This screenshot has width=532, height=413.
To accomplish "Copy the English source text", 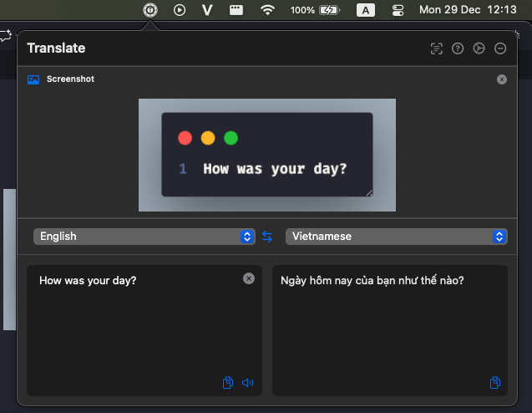I will pyautogui.click(x=228, y=383).
